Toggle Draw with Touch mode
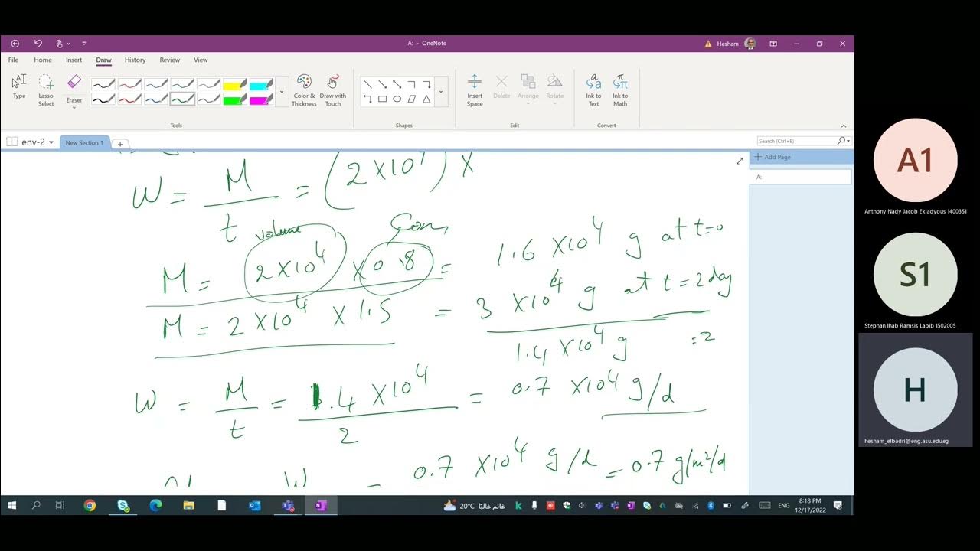 pyautogui.click(x=333, y=90)
